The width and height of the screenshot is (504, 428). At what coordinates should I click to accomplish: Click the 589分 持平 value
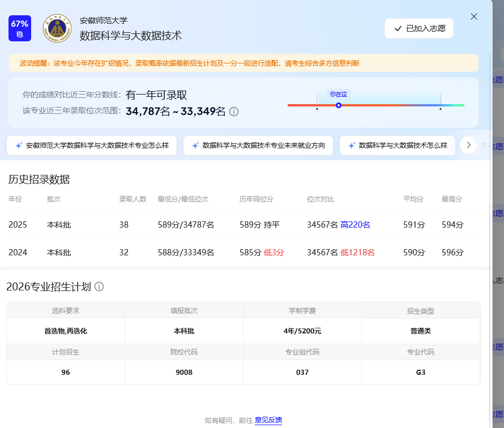click(x=260, y=225)
